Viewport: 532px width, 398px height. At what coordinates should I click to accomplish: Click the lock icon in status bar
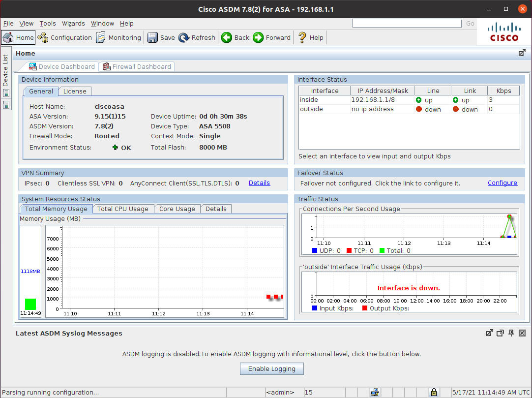(x=434, y=392)
